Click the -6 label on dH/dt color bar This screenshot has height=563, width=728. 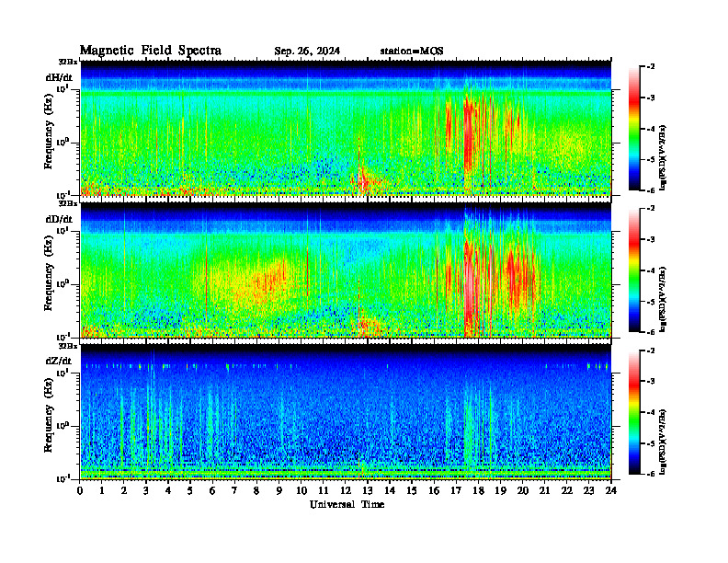click(651, 190)
